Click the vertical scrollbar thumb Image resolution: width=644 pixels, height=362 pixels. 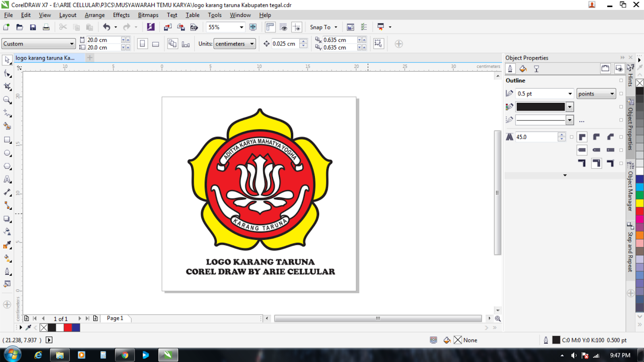[497, 193]
